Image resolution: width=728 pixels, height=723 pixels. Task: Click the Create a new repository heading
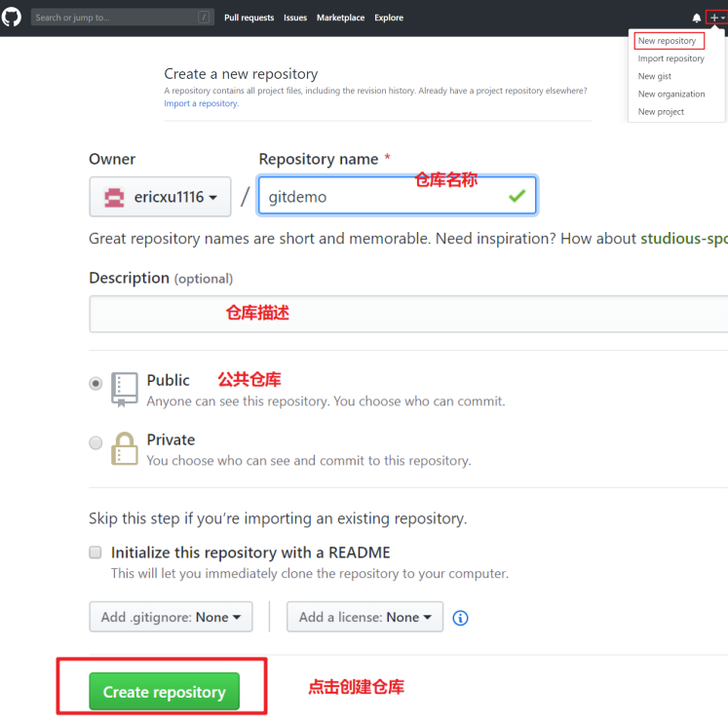241,74
